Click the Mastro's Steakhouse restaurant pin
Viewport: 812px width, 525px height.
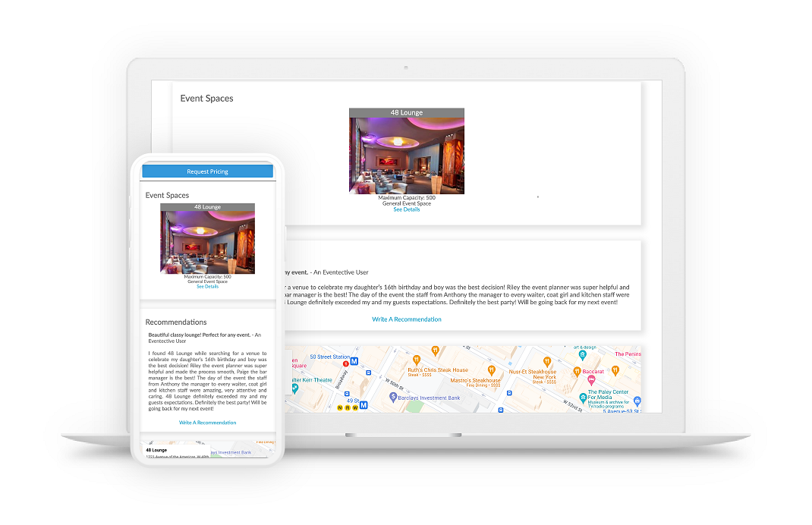[x=492, y=370]
